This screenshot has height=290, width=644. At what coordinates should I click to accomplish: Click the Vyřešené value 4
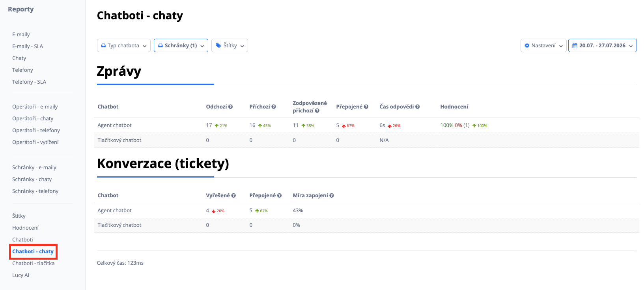[x=207, y=210]
